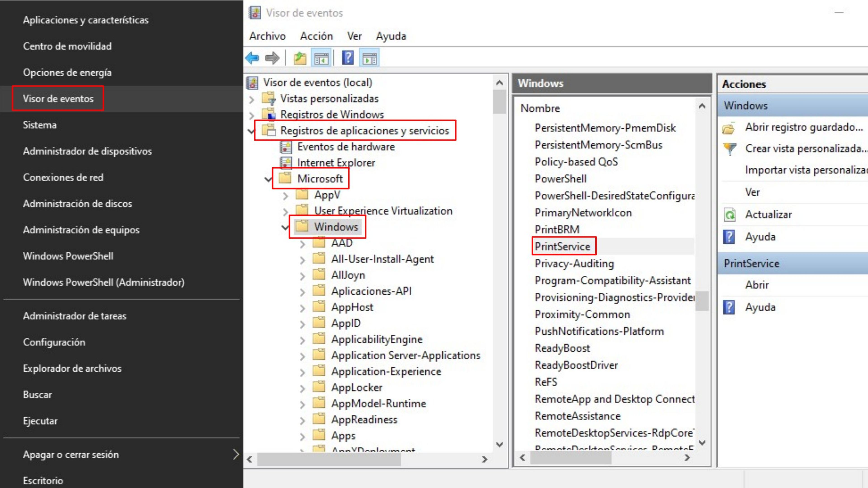Open the Ver menu
The width and height of the screenshot is (868, 488).
(x=354, y=36)
